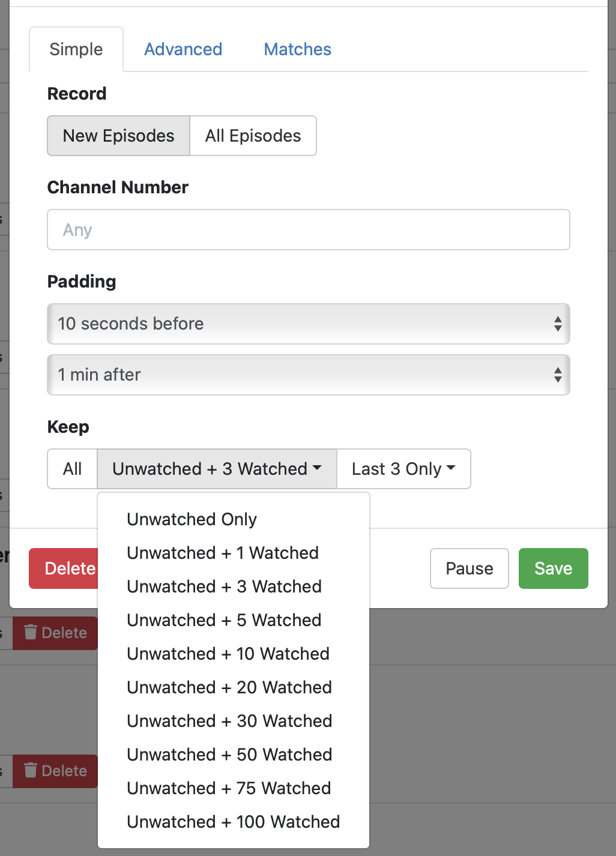Select the Simple tab
616x856 pixels.
[76, 49]
